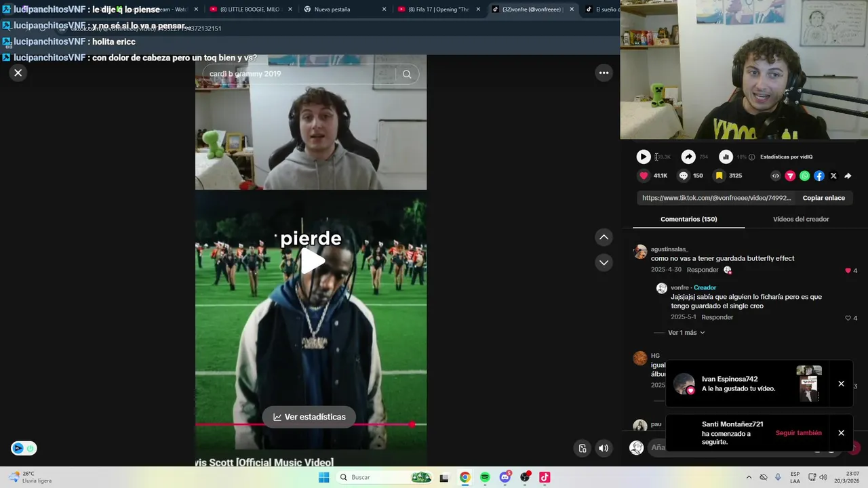Image resolution: width=868 pixels, height=488 pixels.
Task: Play the paused video with center play button
Action: coord(312,261)
